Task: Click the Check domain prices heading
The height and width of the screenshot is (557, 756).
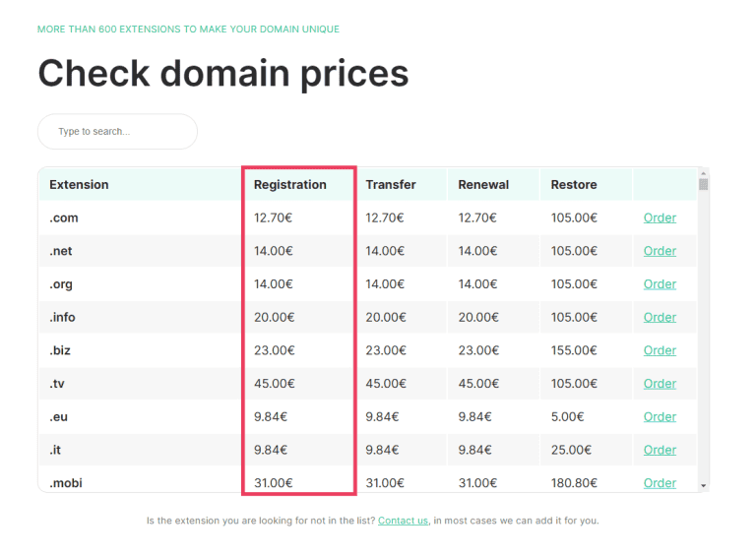Action: coord(223,74)
